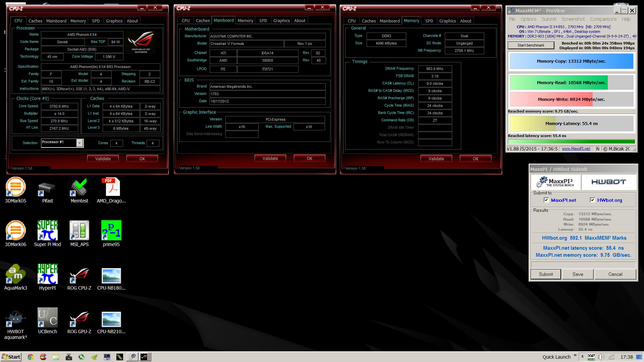
Task: Open SPD tab in first CPU-Z window
Action: [96, 21]
